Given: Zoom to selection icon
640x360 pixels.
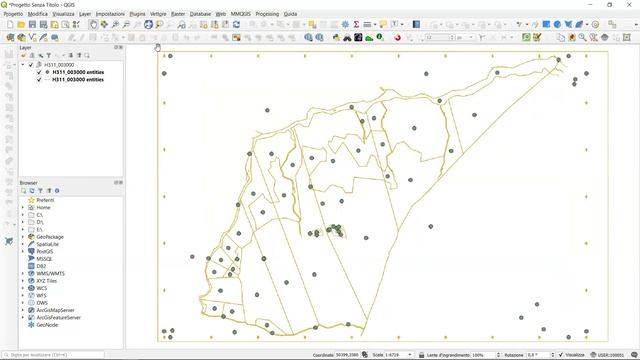Looking at the screenshot, I should pyautogui.click(x=159, y=24).
